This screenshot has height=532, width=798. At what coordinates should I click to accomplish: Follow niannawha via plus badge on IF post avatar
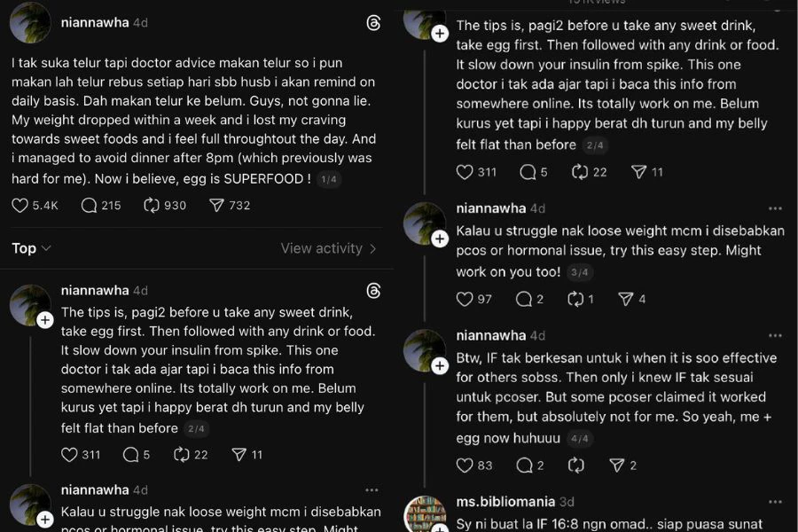pyautogui.click(x=440, y=366)
